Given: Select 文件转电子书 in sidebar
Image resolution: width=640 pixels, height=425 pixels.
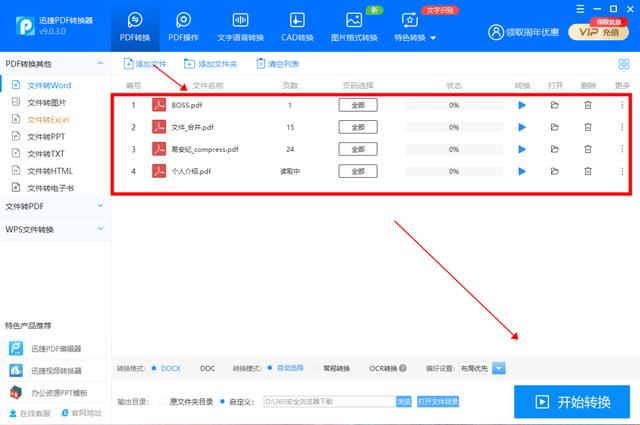Looking at the screenshot, I should click(x=49, y=188).
